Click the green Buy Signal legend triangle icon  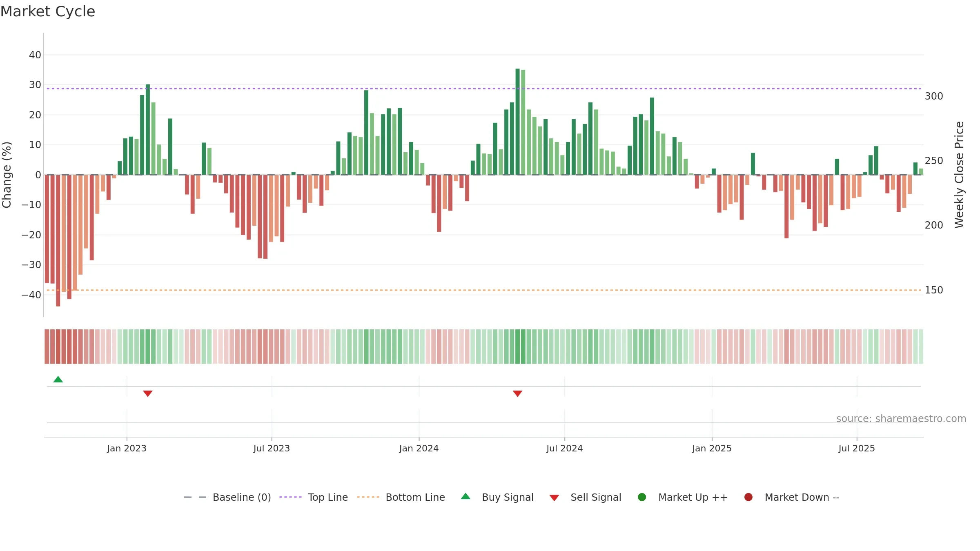pyautogui.click(x=465, y=496)
